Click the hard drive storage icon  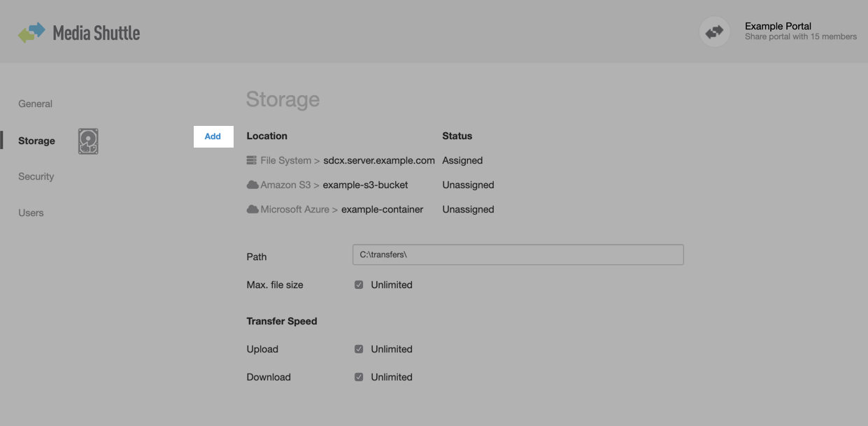tap(88, 141)
